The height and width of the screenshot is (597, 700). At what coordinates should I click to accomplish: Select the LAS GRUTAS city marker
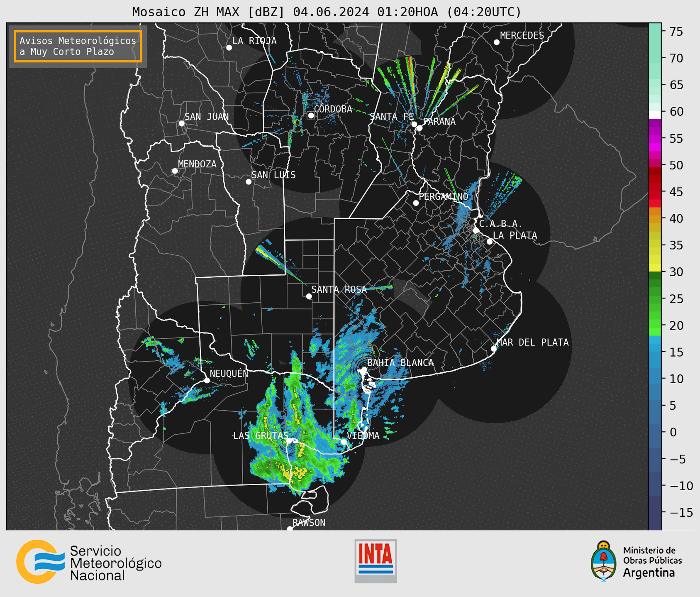tap(289, 441)
